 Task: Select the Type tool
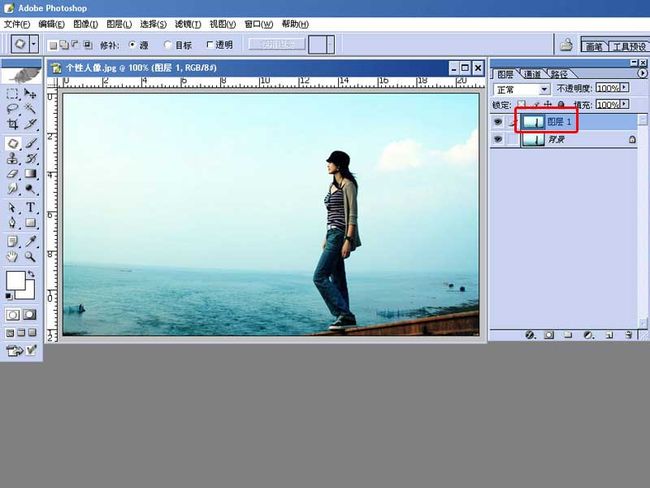pyautogui.click(x=30, y=207)
